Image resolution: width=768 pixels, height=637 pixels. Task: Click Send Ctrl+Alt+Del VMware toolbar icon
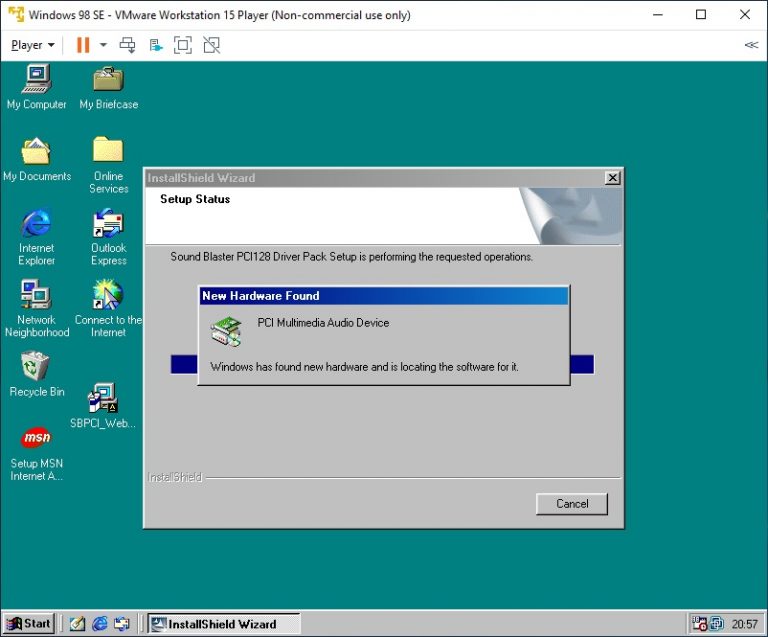pyautogui.click(x=127, y=45)
